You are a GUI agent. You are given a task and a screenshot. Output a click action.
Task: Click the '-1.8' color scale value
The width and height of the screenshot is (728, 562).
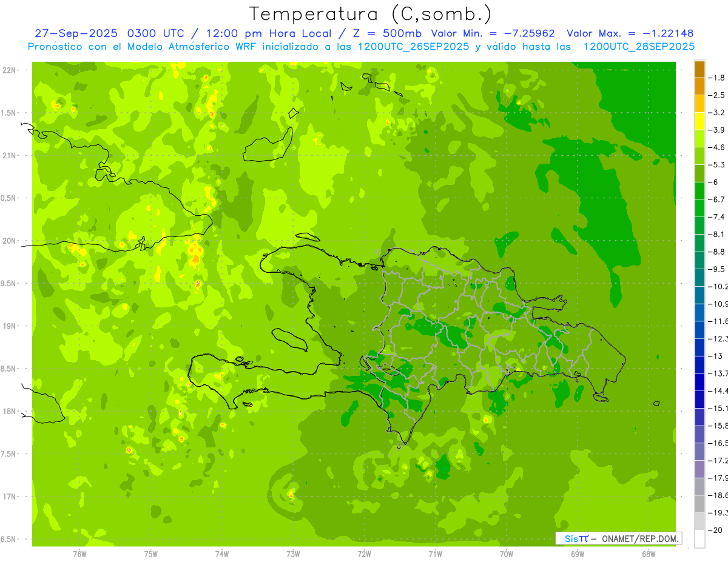718,78
